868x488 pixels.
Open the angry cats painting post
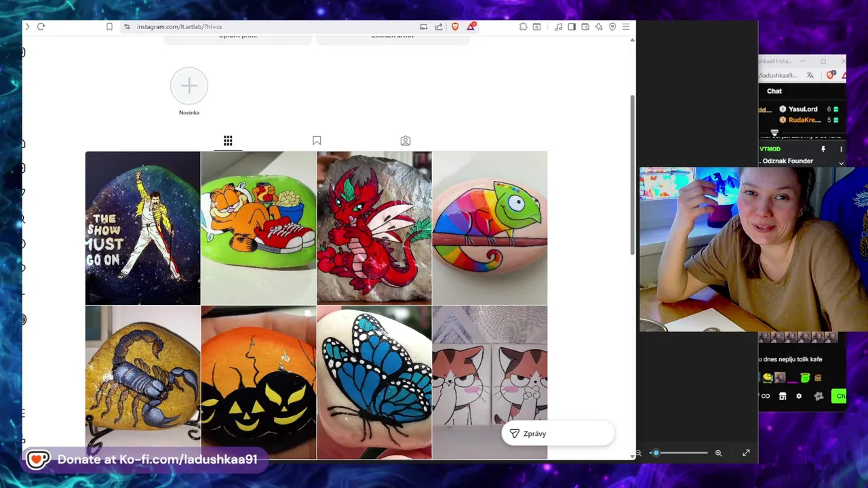point(490,382)
